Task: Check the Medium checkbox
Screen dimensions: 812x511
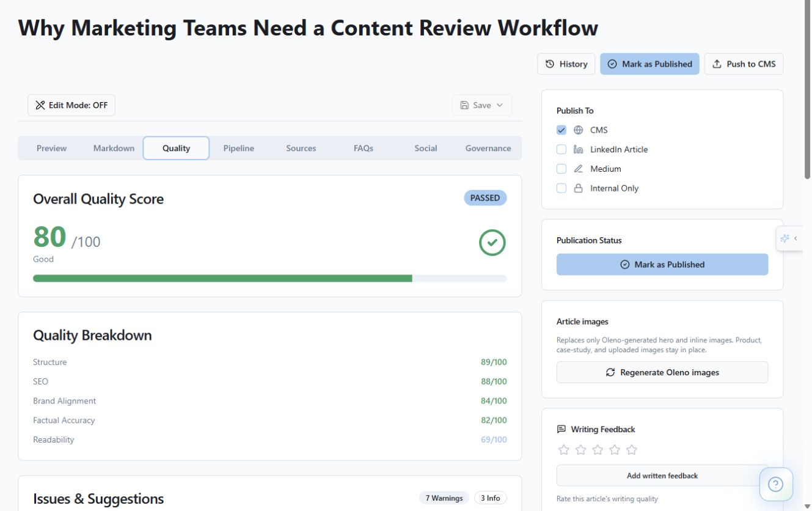Action: 561,169
